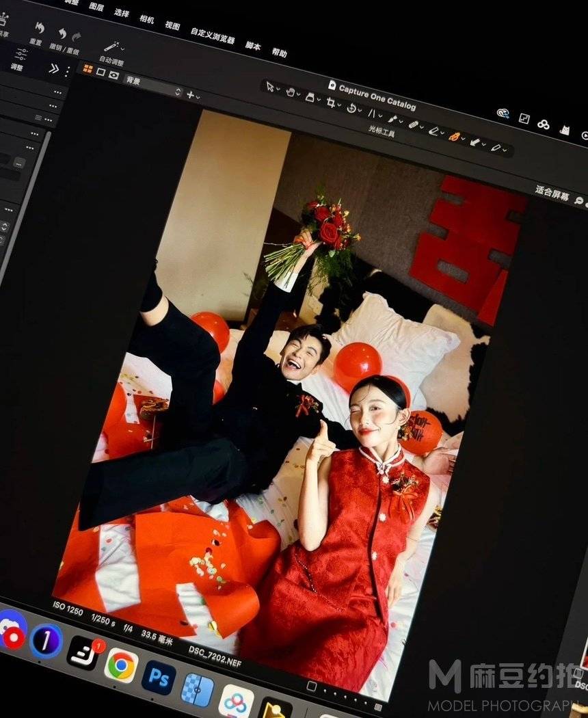
Task: Expand the arrow beside the add-layer plus
Action: coord(198,97)
